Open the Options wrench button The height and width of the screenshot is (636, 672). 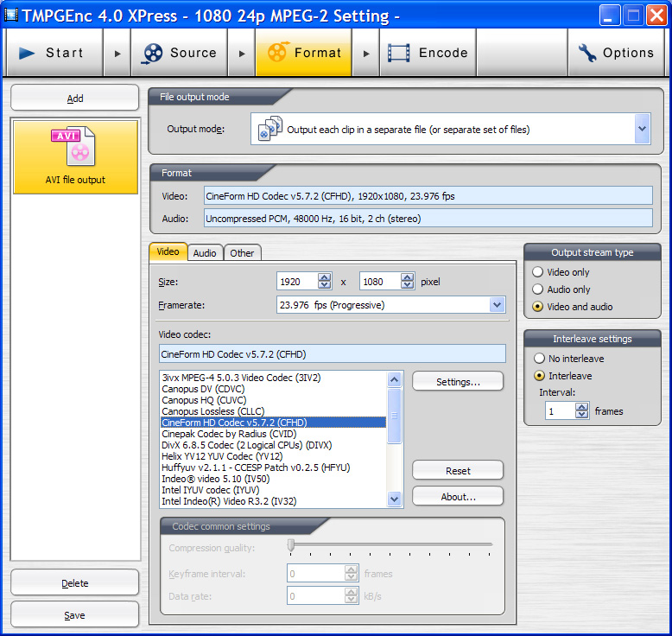tap(616, 53)
